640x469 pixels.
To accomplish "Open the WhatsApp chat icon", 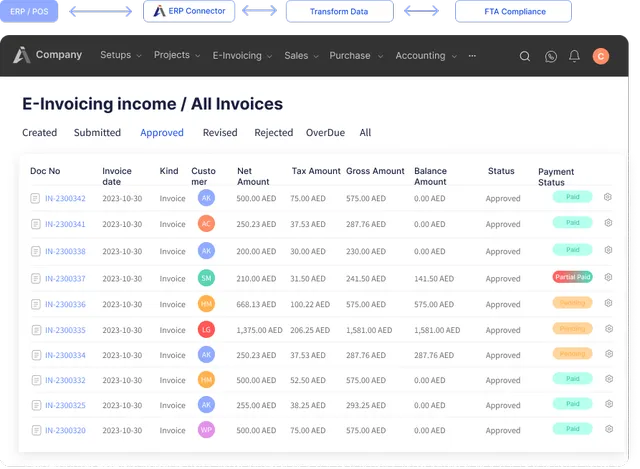I will (x=551, y=56).
